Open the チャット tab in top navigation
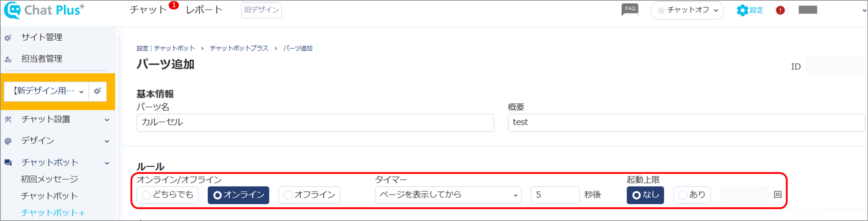 coord(149,10)
